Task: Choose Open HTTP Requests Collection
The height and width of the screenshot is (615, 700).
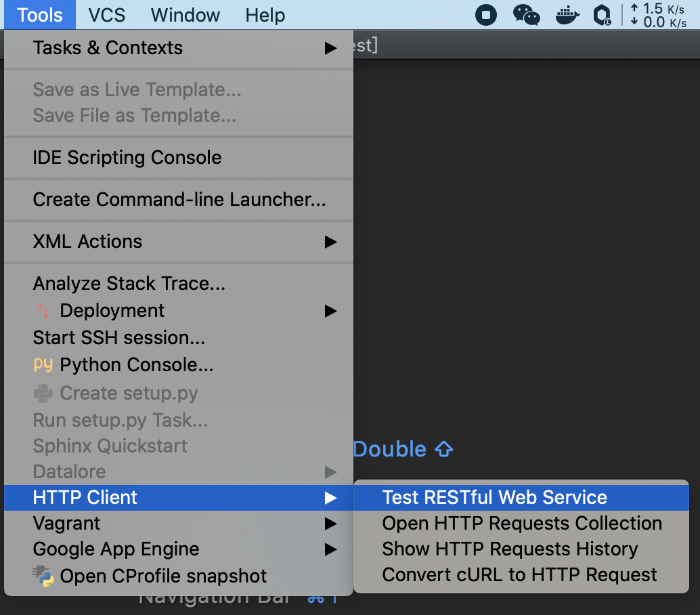Action: coord(521,524)
